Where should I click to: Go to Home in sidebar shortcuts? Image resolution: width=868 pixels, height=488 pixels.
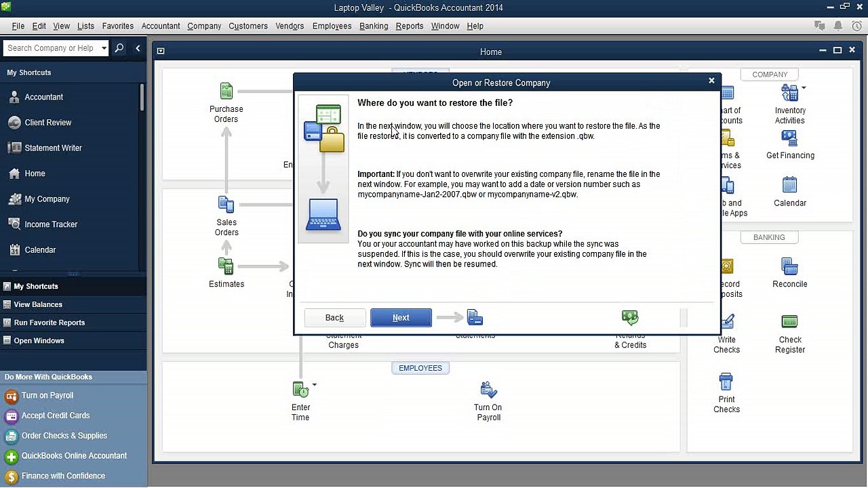pyautogui.click(x=35, y=174)
